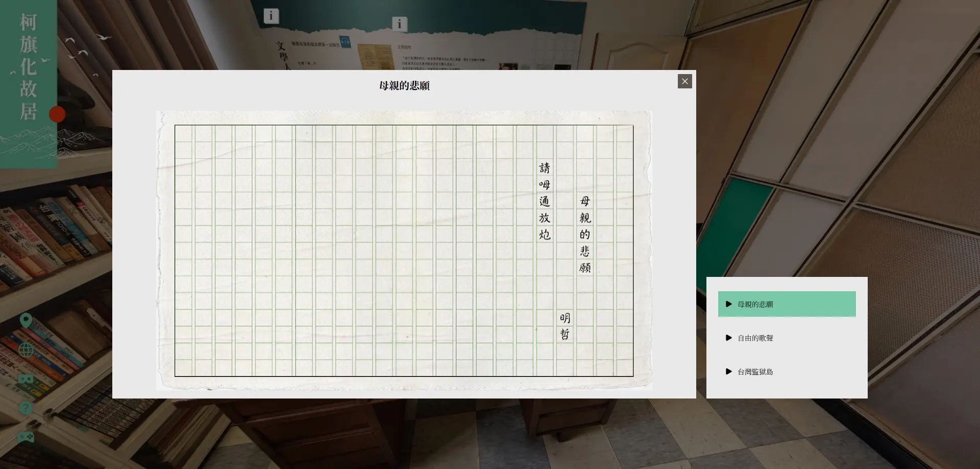
Task: Click the left info hotspot icon on the wall
Action: click(x=271, y=16)
